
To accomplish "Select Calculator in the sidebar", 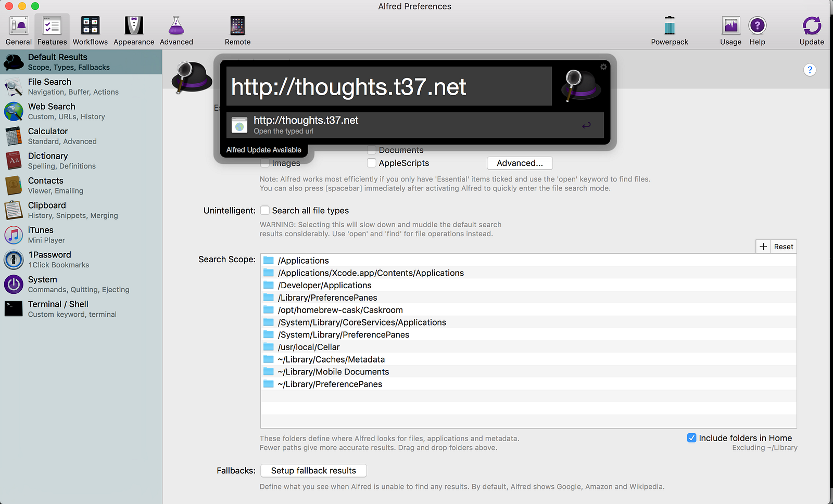I will pyautogui.click(x=81, y=136).
